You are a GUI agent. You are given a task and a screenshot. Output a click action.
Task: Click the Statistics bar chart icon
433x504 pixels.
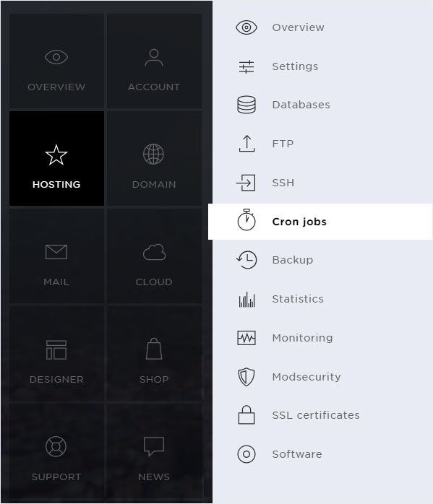point(246,299)
